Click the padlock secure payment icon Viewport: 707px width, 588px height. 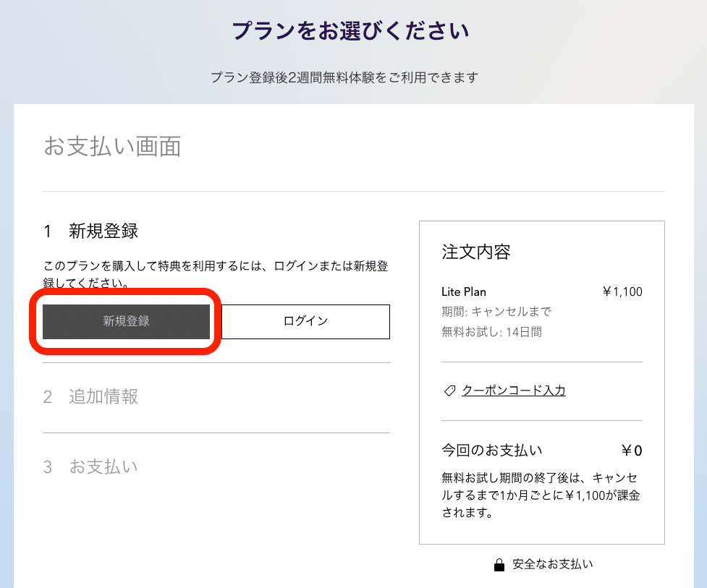(499, 564)
